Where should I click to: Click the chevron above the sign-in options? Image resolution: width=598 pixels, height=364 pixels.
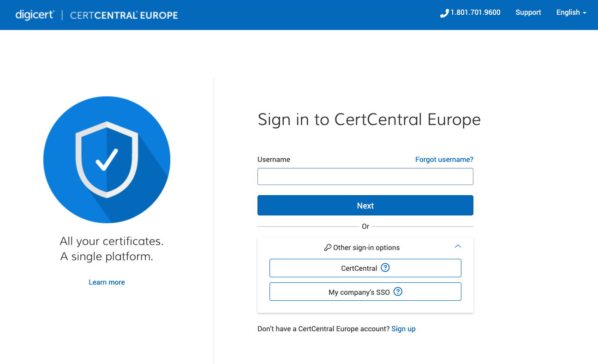(x=458, y=246)
